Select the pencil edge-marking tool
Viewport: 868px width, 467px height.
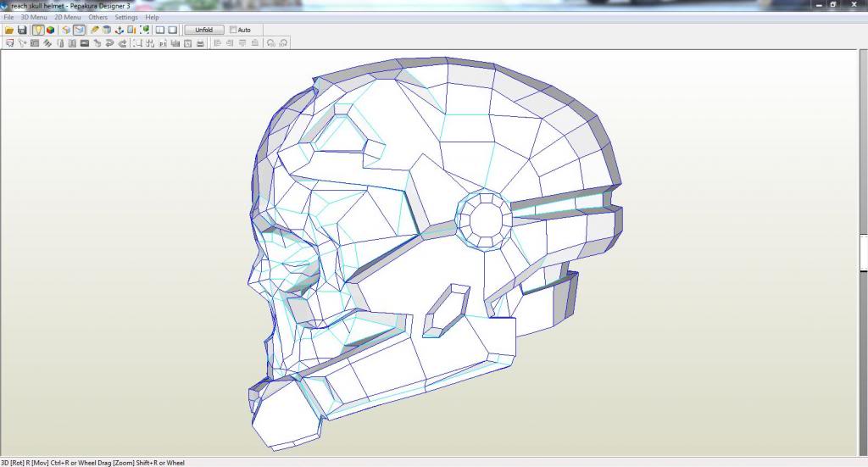[x=94, y=30]
